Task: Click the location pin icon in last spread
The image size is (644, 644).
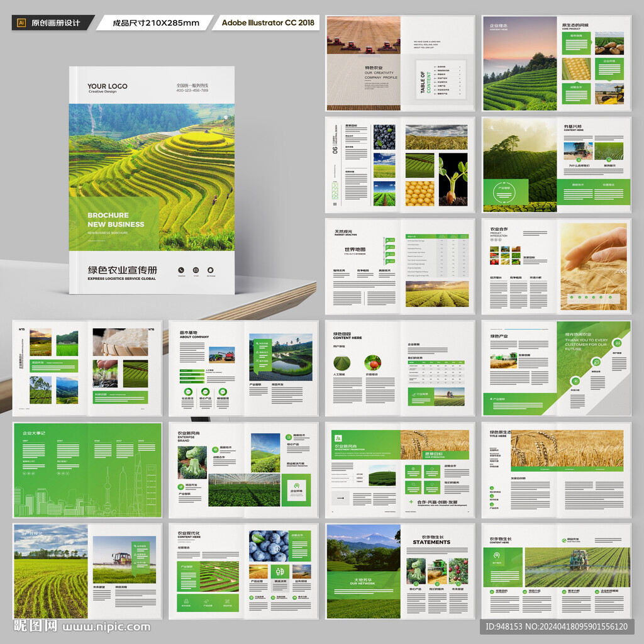Action: coord(497,555)
